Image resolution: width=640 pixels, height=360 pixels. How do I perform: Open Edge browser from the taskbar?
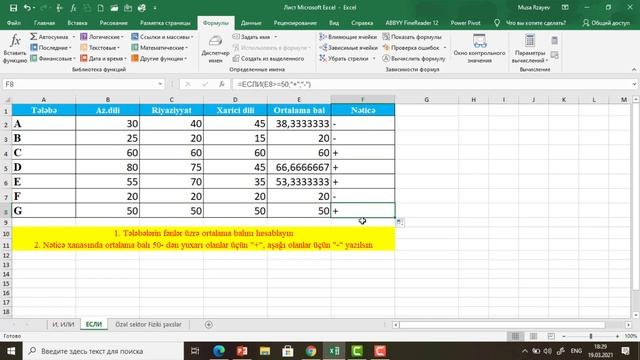point(219,351)
